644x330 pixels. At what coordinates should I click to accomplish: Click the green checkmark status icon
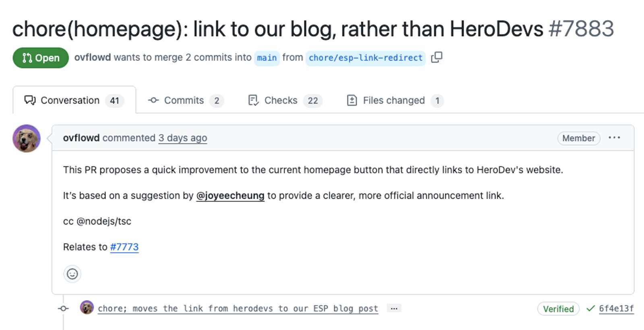click(x=590, y=309)
